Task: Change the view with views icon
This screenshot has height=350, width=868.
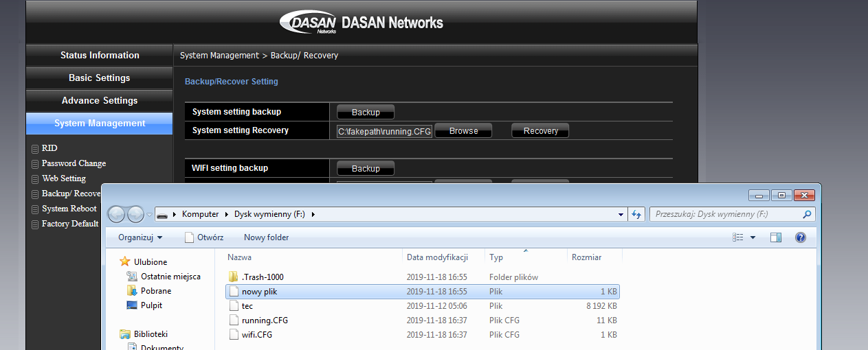Action: click(x=738, y=237)
